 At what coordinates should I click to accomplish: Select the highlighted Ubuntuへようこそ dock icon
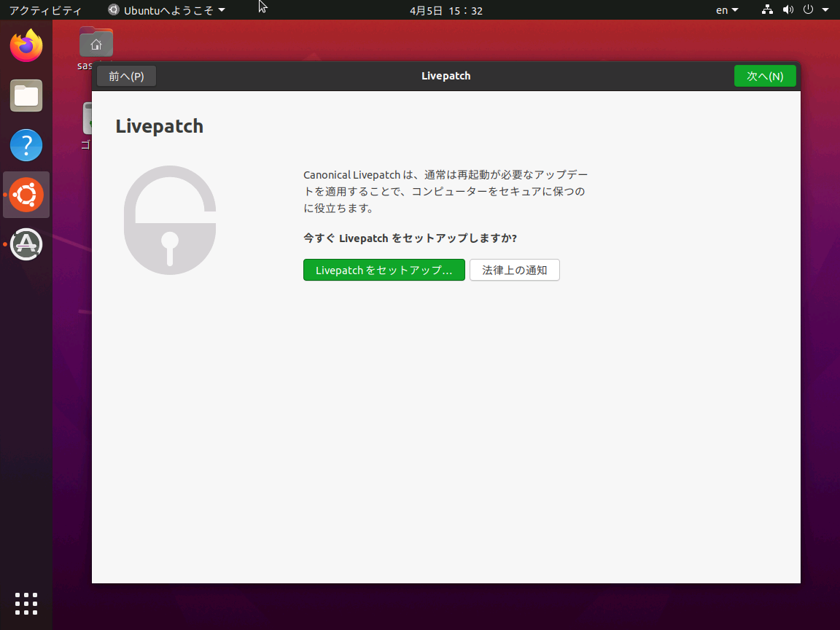point(26,195)
